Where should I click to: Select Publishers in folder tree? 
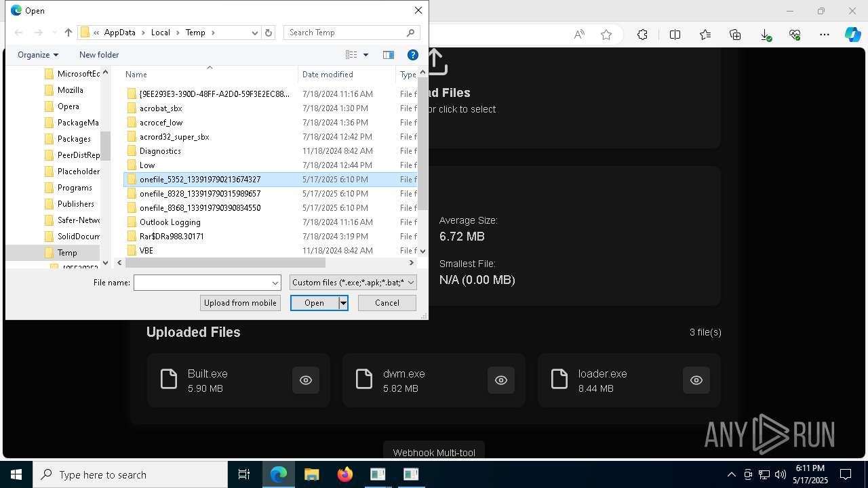point(76,204)
